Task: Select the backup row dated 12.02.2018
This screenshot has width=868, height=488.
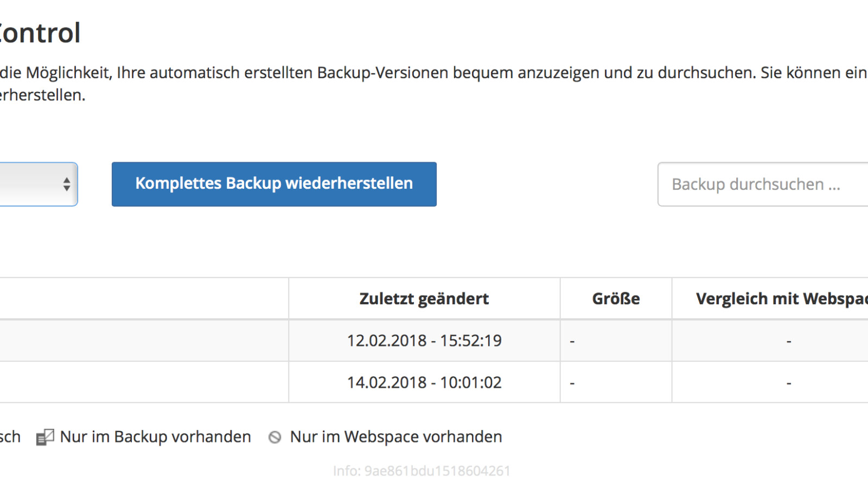Action: (424, 340)
